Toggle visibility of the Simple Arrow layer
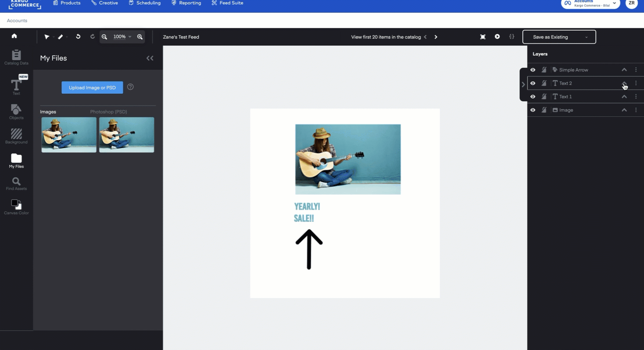This screenshot has width=644, height=350. coord(533,69)
